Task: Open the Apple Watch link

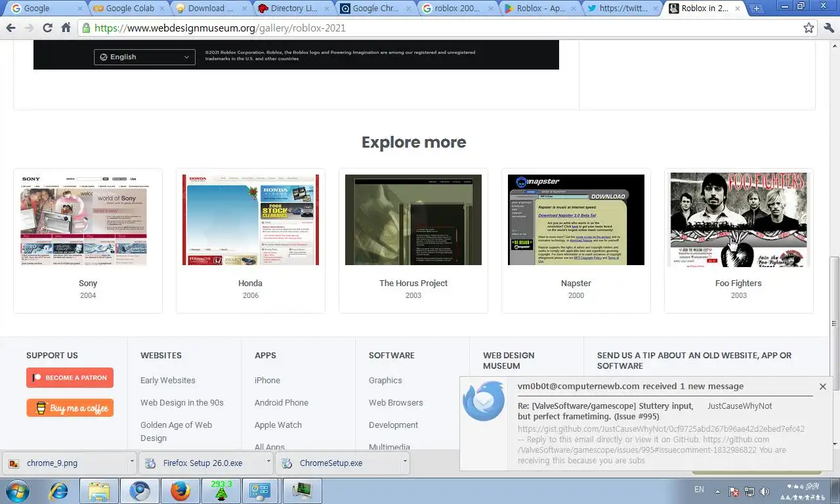Action: pyautogui.click(x=278, y=425)
